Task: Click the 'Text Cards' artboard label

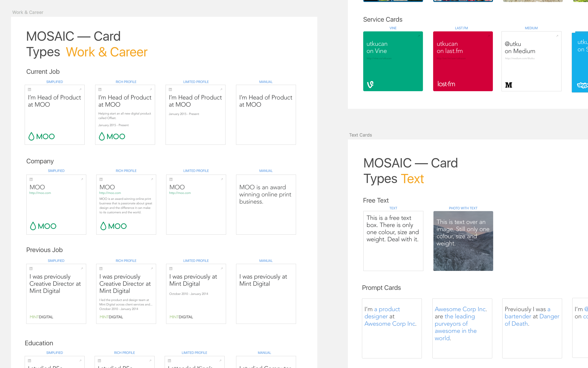Action: (x=361, y=135)
